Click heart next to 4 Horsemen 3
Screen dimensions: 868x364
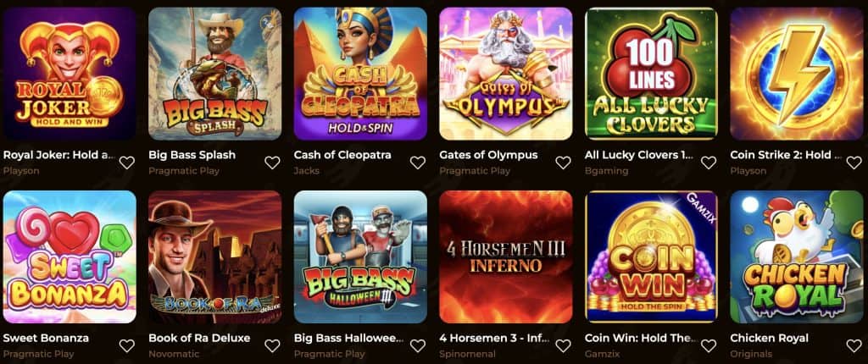[563, 345]
